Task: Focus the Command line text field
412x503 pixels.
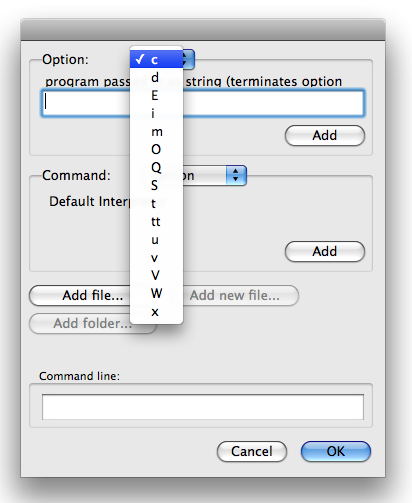Action: [203, 407]
